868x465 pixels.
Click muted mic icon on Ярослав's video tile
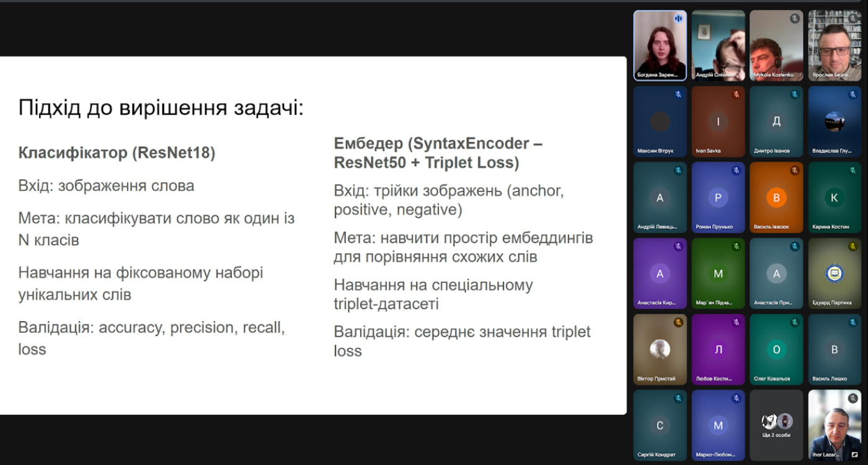point(852,19)
